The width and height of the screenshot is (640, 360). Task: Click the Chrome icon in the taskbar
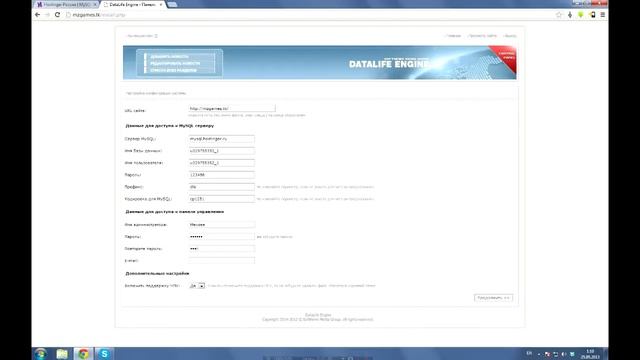[x=83, y=354]
